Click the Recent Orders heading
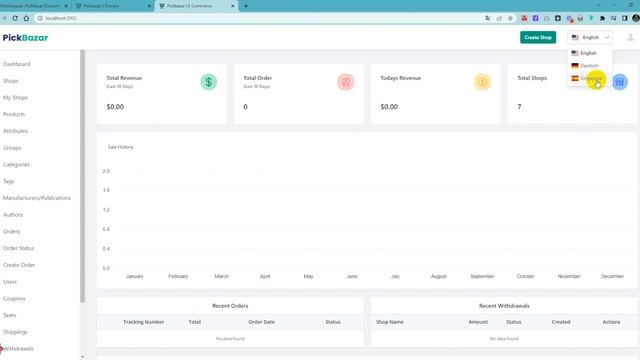The image size is (640, 360). pos(230,306)
